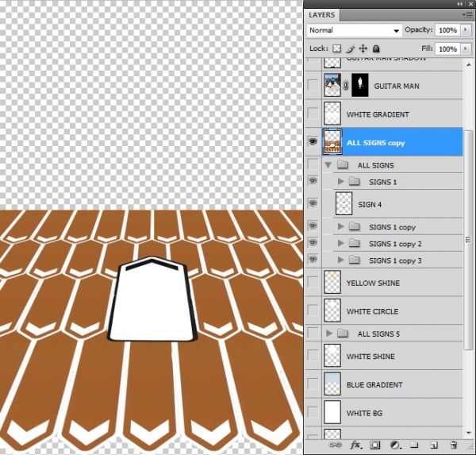Create new adjustment layer icon

pyautogui.click(x=395, y=445)
